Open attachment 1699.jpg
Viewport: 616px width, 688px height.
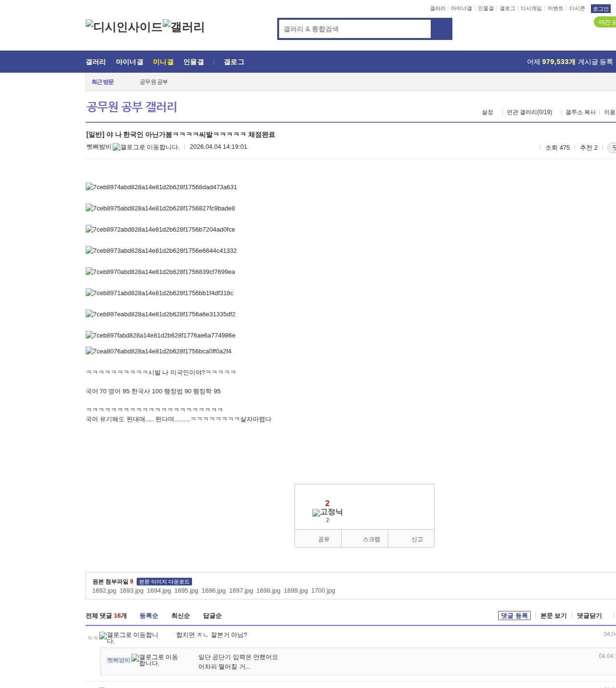(296, 591)
